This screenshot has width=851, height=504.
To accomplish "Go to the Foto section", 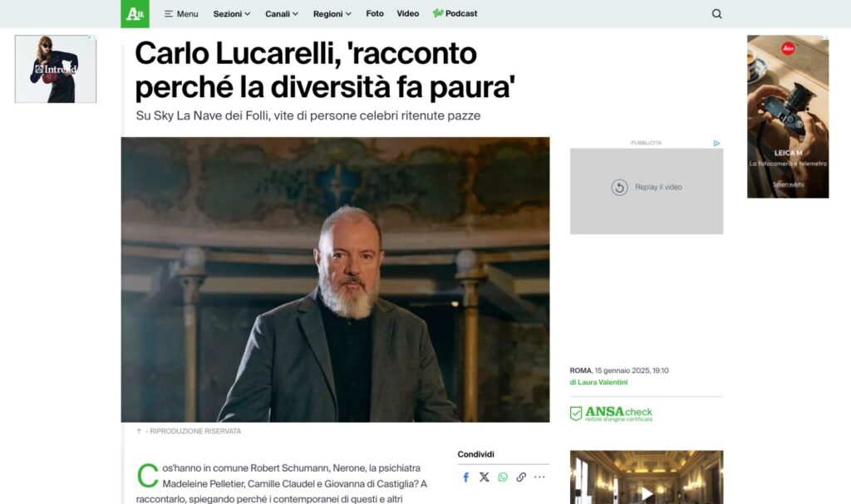I will pyautogui.click(x=375, y=13).
